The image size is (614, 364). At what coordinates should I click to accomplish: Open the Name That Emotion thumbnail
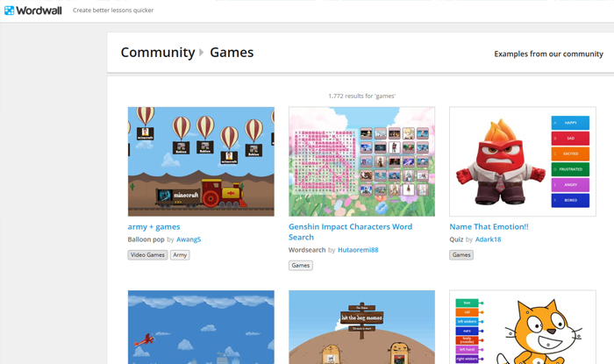tap(523, 161)
